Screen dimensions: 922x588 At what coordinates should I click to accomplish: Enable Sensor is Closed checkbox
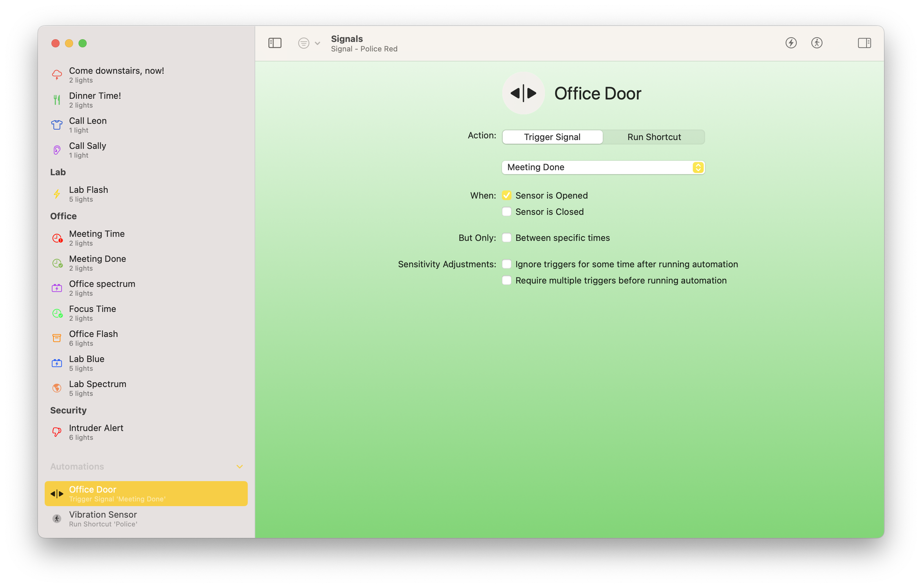(506, 212)
